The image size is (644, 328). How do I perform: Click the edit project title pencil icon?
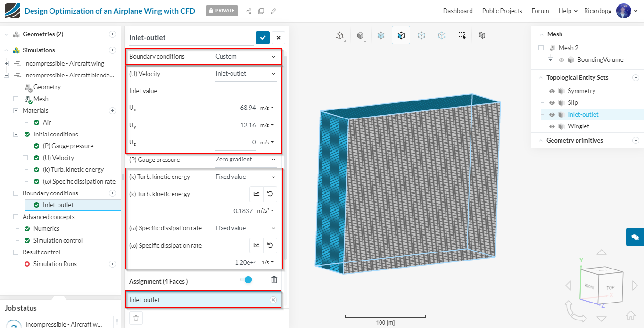pyautogui.click(x=273, y=11)
